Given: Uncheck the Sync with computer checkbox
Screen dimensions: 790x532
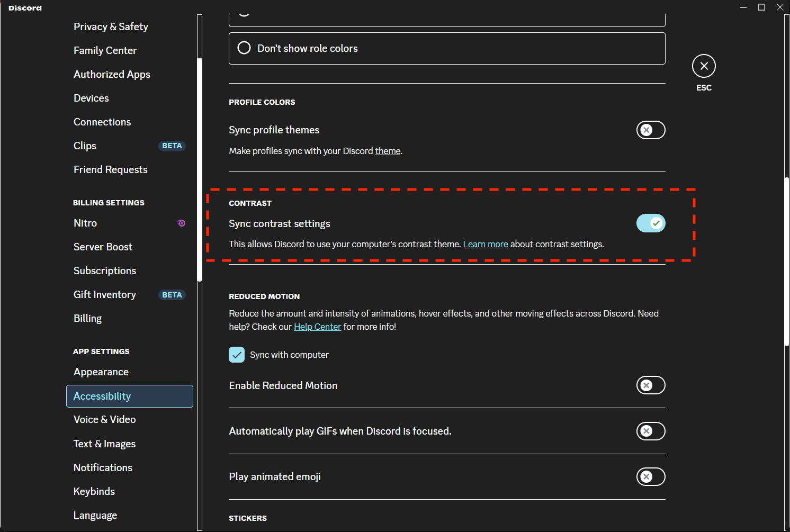Looking at the screenshot, I should tap(237, 355).
